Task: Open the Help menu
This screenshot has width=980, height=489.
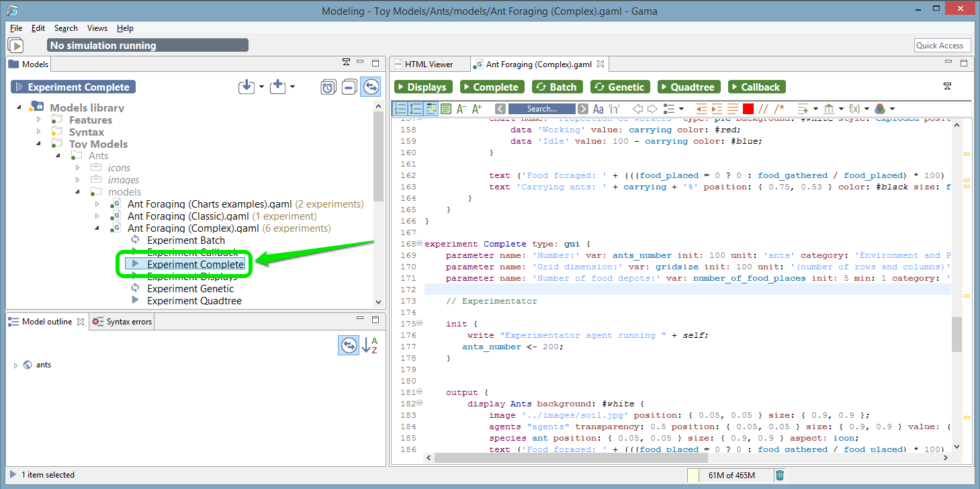Action: click(x=125, y=28)
